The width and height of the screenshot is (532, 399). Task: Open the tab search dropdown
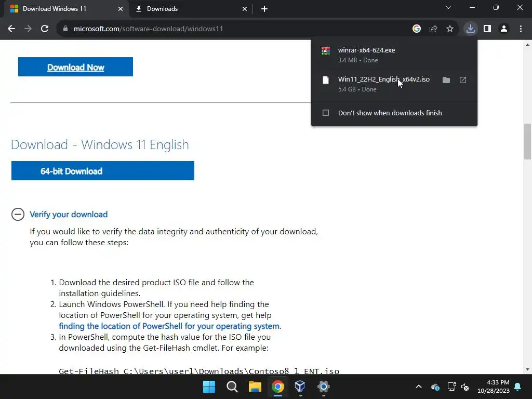[448, 7]
